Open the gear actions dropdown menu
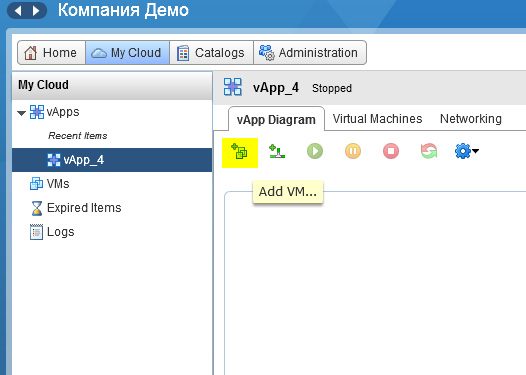Screen dimensions: 526x375 (467, 151)
